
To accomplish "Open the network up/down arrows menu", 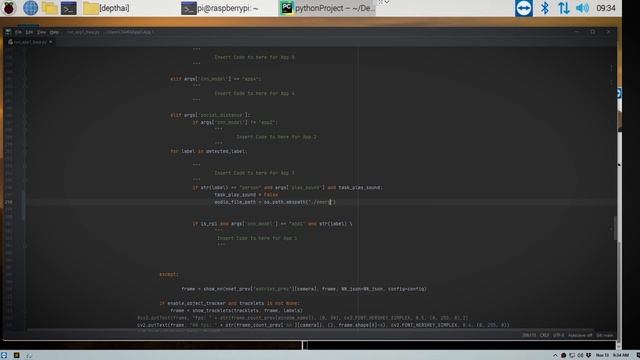I will (564, 8).
